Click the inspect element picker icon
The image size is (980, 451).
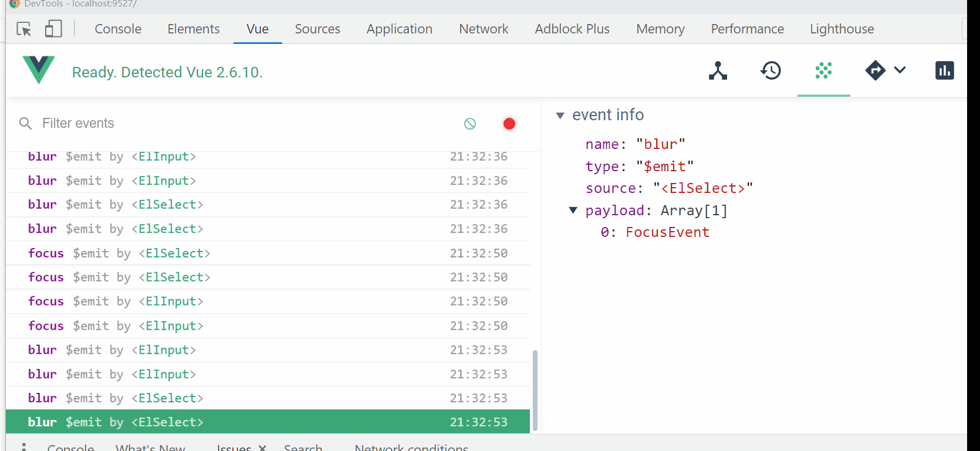pyautogui.click(x=24, y=29)
